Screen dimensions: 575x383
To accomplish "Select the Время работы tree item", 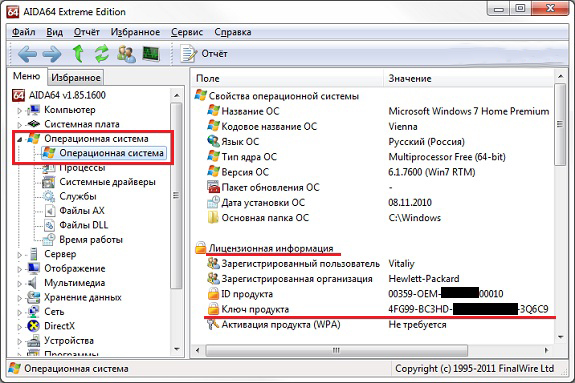I will (83, 240).
